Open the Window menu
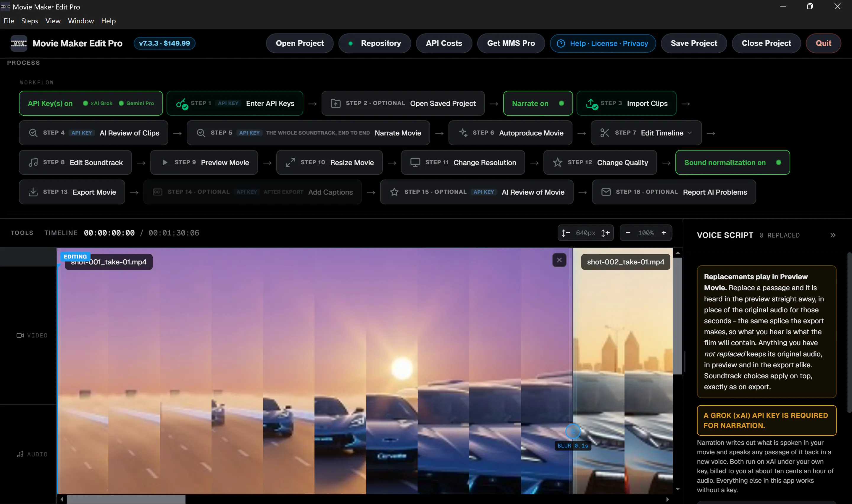 (x=81, y=21)
